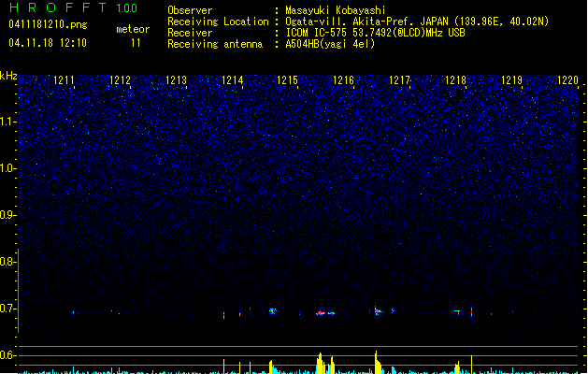Click the Observer label
Image resolution: width=588 pixels, height=374 pixels.
190,10
